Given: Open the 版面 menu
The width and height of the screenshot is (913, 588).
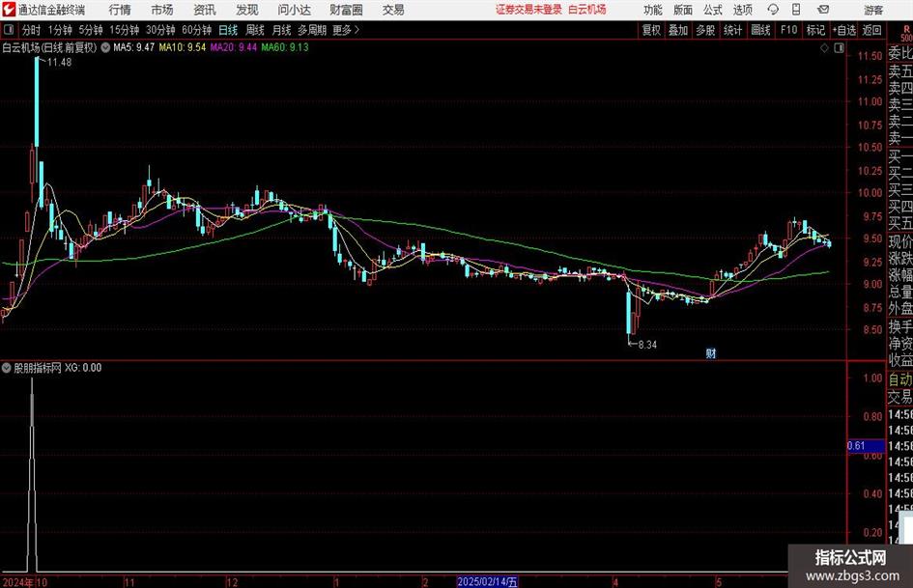Looking at the screenshot, I should 682,10.
